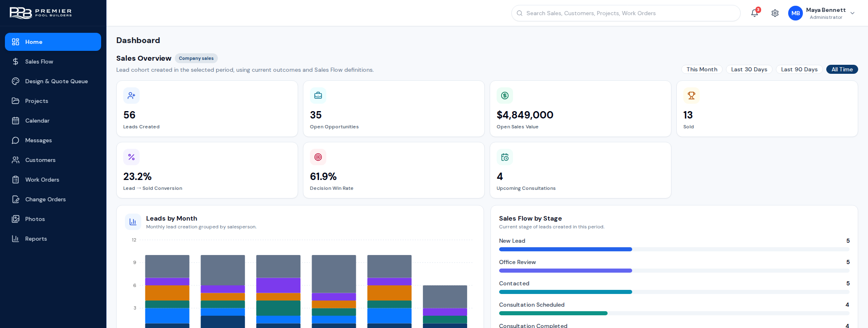Image resolution: width=868 pixels, height=328 pixels.
Task: Select the All Time period filter
Action: (x=842, y=69)
